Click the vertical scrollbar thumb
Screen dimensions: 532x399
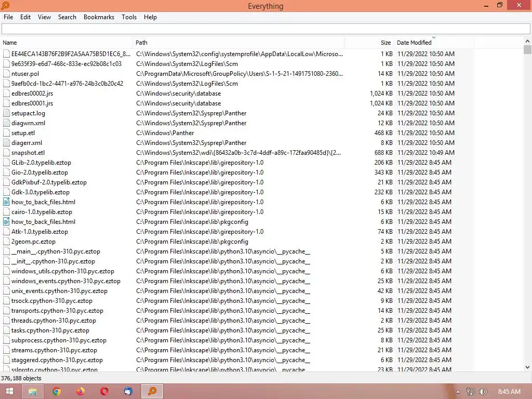point(527,49)
